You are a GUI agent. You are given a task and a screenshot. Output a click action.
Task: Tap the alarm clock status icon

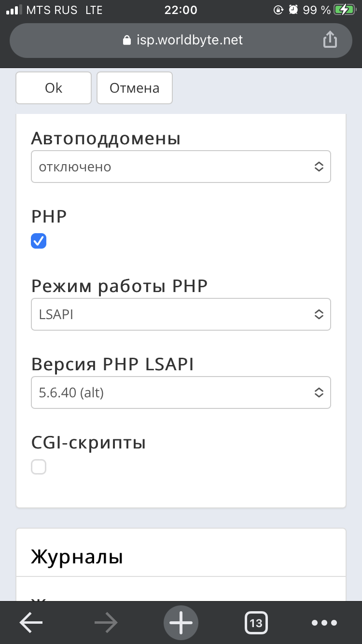coord(293,10)
